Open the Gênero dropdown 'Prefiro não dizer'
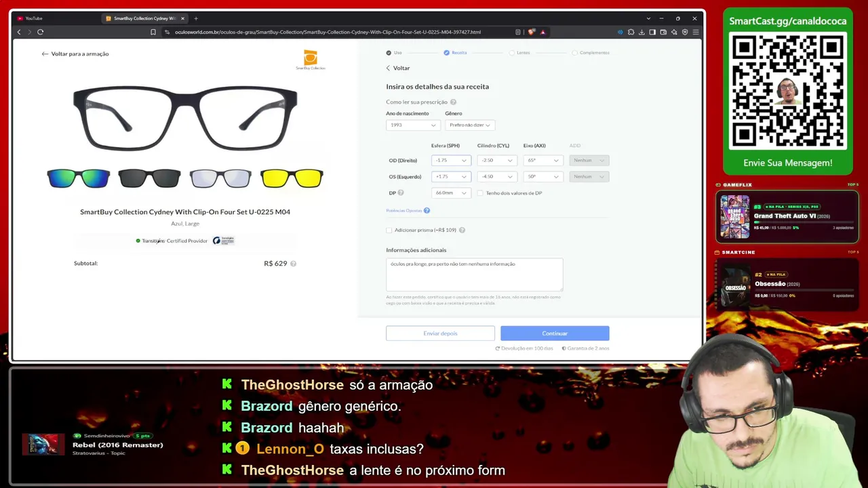 pos(470,125)
